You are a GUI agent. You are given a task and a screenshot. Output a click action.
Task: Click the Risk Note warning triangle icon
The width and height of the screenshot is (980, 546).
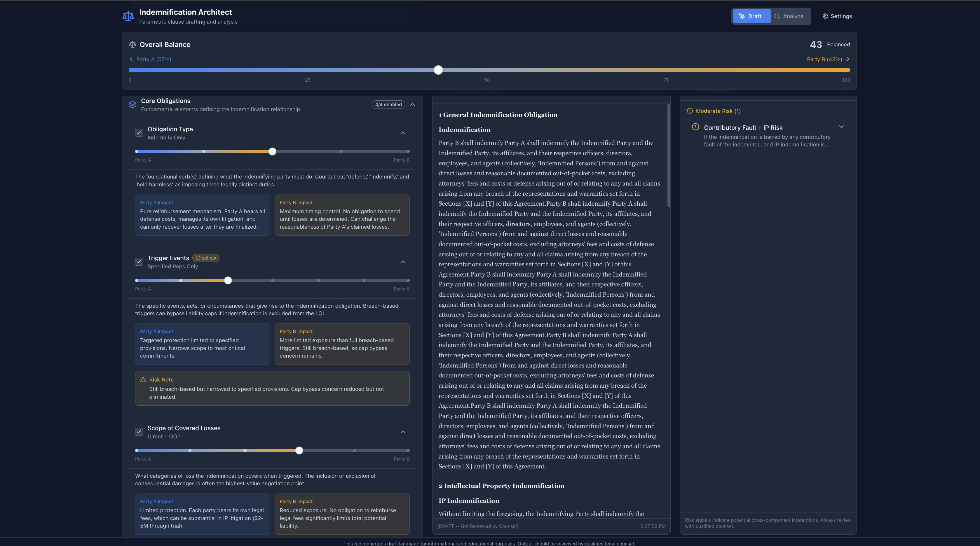click(143, 380)
